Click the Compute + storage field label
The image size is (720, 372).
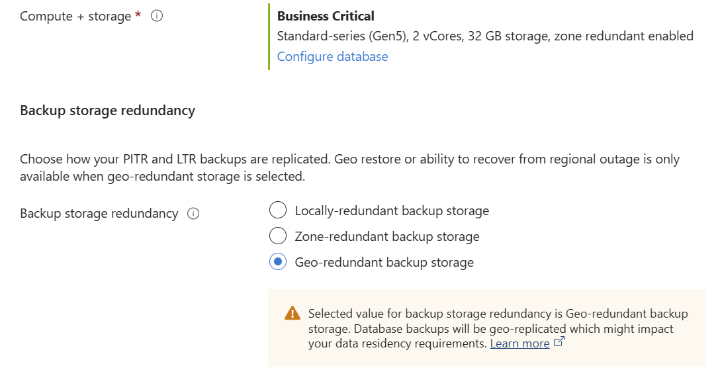(x=75, y=17)
